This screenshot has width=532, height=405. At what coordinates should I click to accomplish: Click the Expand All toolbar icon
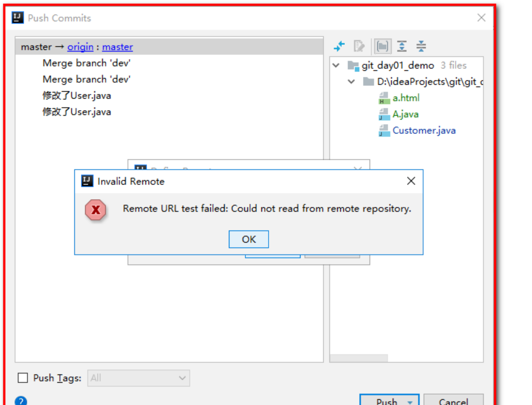pos(402,46)
